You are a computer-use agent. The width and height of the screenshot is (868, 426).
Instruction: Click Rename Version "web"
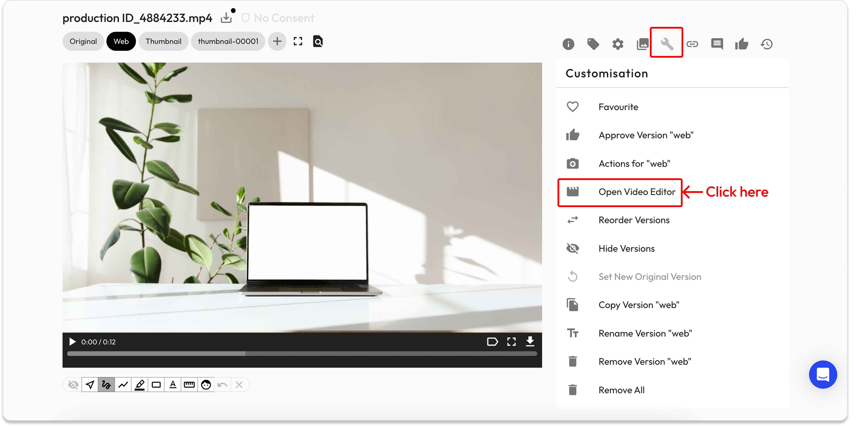coord(645,333)
